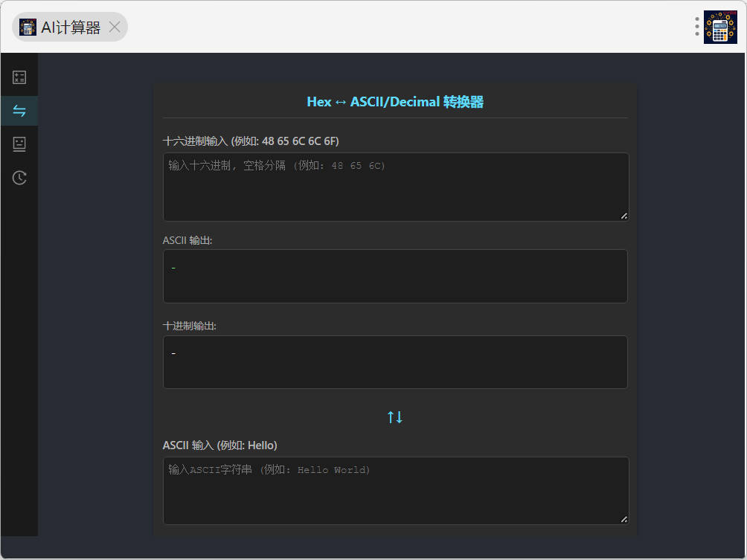Click the 十进制输出 result box

[x=395, y=362]
